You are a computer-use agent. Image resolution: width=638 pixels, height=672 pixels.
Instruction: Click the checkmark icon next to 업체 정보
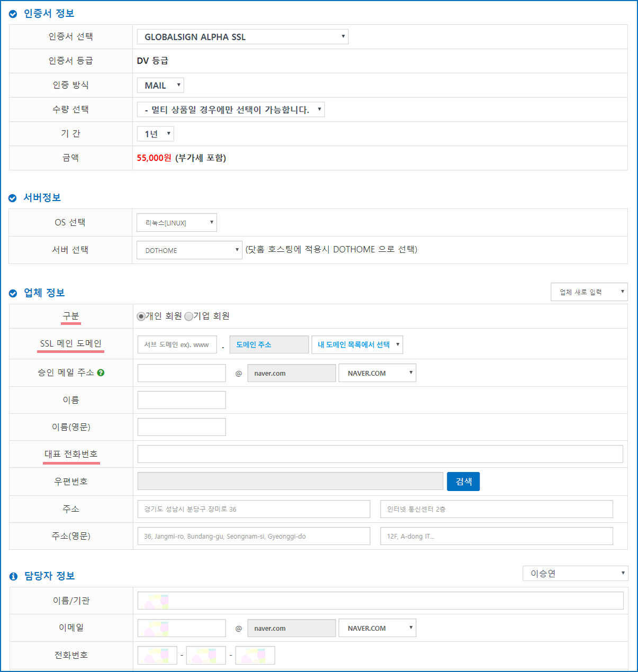click(13, 294)
